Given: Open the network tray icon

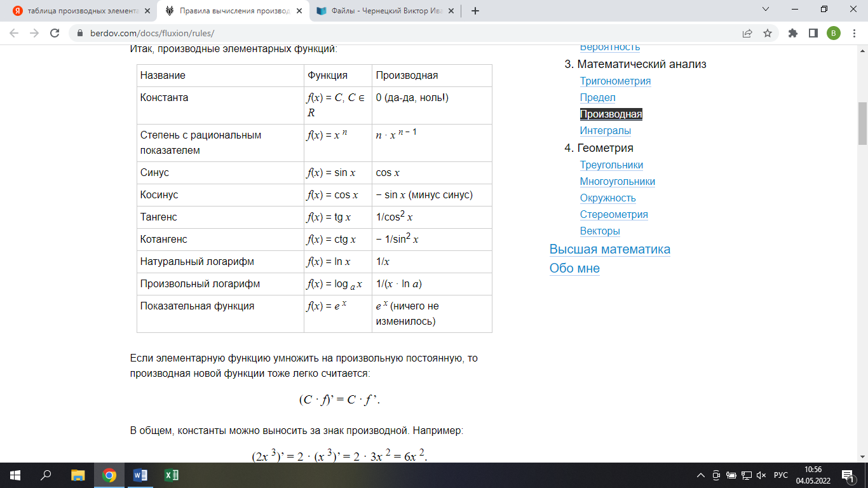Looking at the screenshot, I should tap(747, 475).
